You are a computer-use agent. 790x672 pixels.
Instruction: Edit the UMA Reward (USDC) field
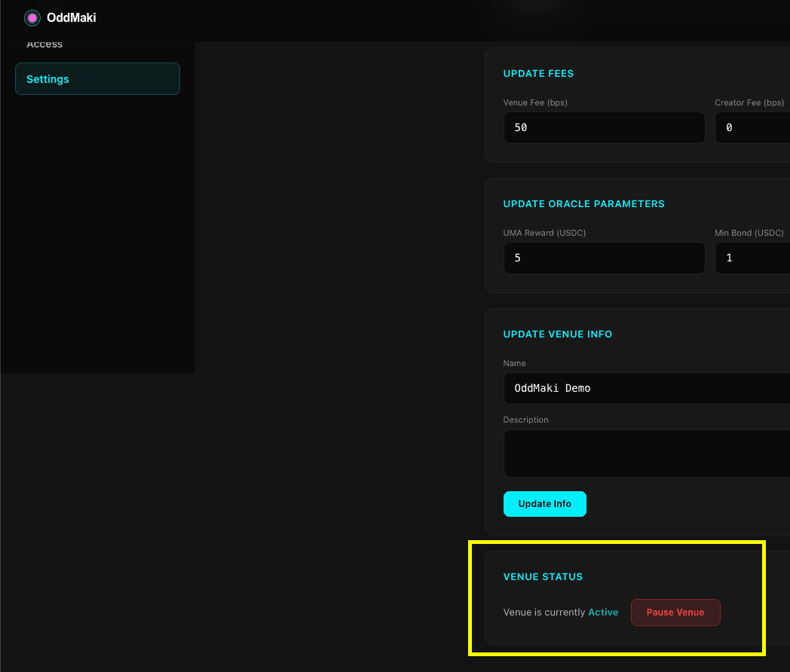pos(604,258)
